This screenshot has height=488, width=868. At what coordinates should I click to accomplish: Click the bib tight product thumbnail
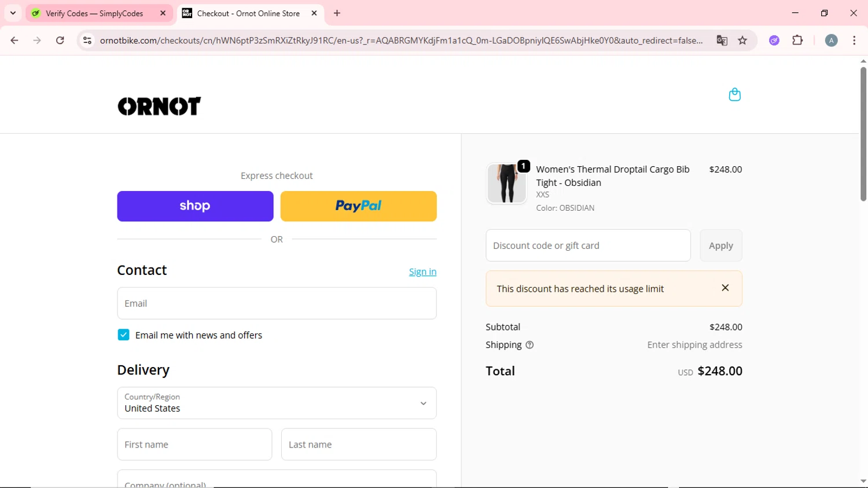[x=506, y=184]
